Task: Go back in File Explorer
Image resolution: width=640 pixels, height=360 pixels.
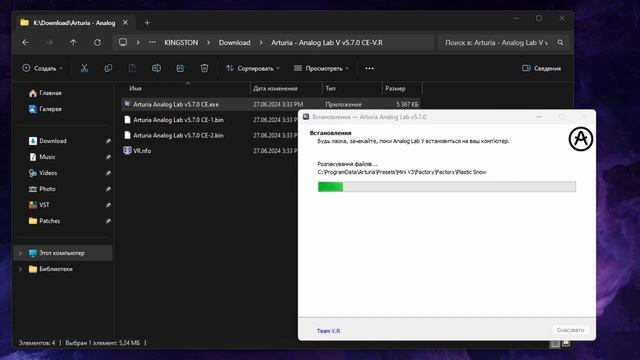Action: coord(25,42)
